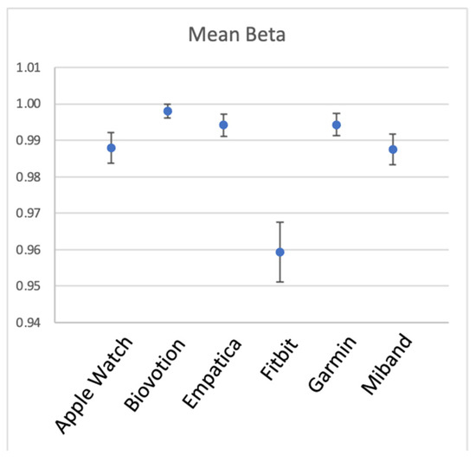
Task: Click the 1.00 y-axis value
Action: (x=28, y=104)
